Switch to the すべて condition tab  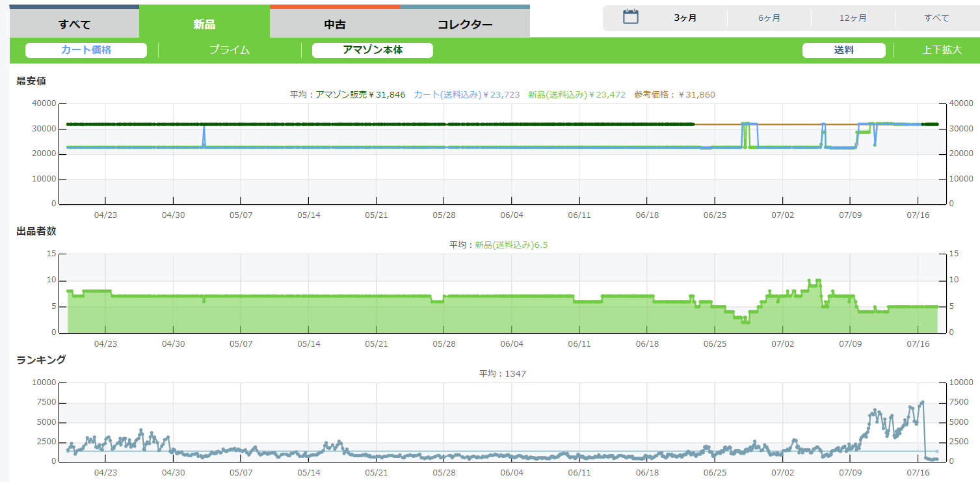(x=74, y=25)
